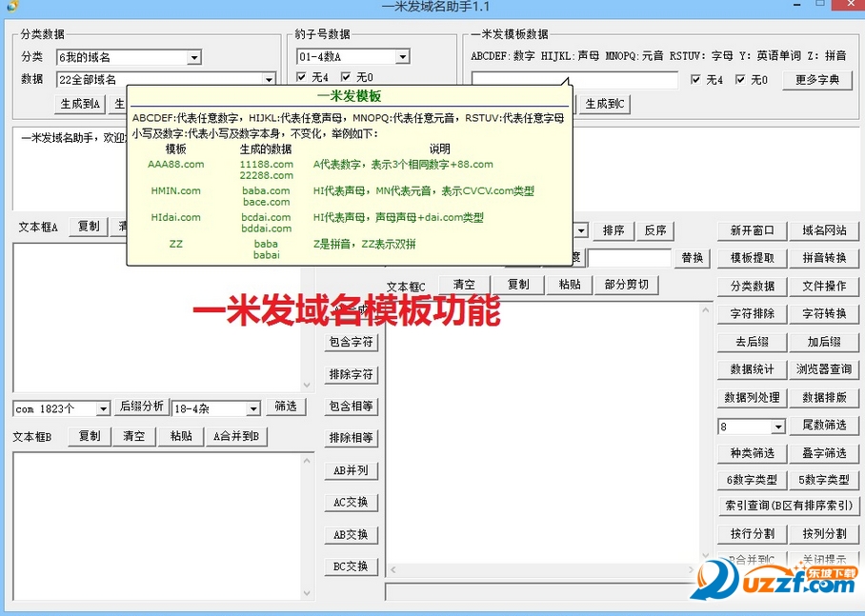Screen dimensions: 865x616
Task: Click the 浏览器查询 button
Action: (x=824, y=369)
